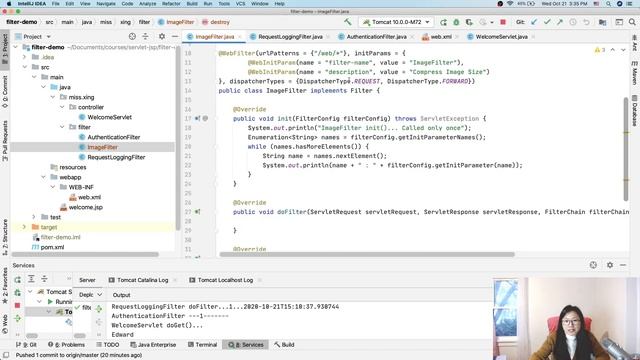Select AuthenticationFilter in project tree
Screen dimensions: 640x360
coord(113,137)
